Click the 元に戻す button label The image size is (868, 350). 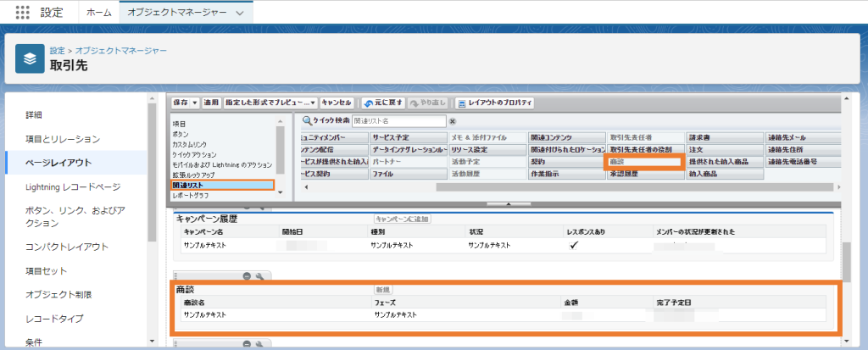point(388,103)
